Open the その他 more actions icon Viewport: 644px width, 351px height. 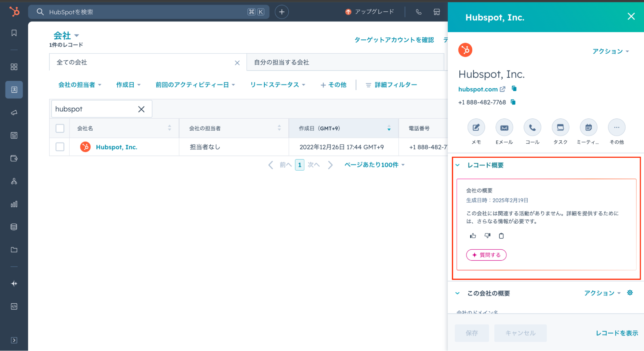click(x=617, y=127)
